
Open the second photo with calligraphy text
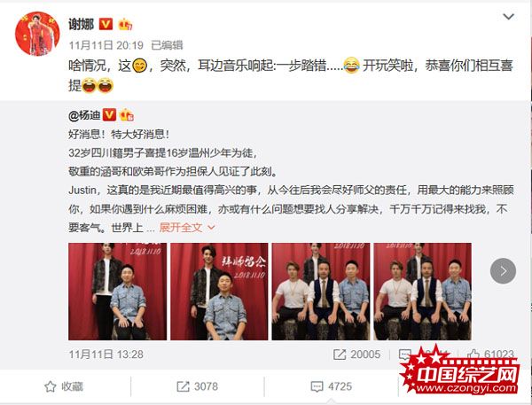click(x=219, y=292)
